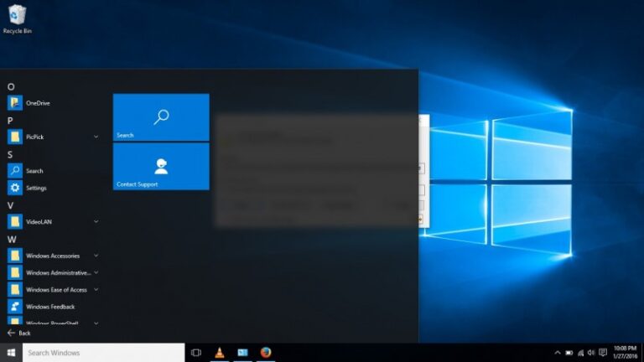Viewport: 644px width, 362px height.
Task: Click the Windows Start button
Action: pyautogui.click(x=11, y=353)
